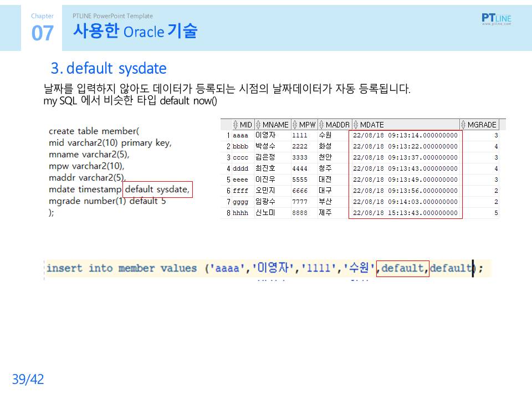
Task: Click the 'ffff' cell in MID column
Action: coord(240,191)
